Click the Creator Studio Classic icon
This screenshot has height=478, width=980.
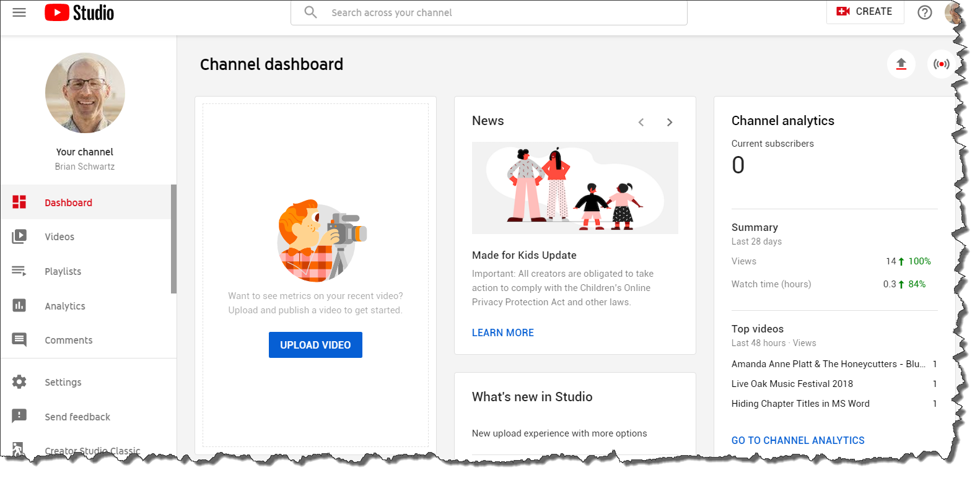pyautogui.click(x=18, y=450)
